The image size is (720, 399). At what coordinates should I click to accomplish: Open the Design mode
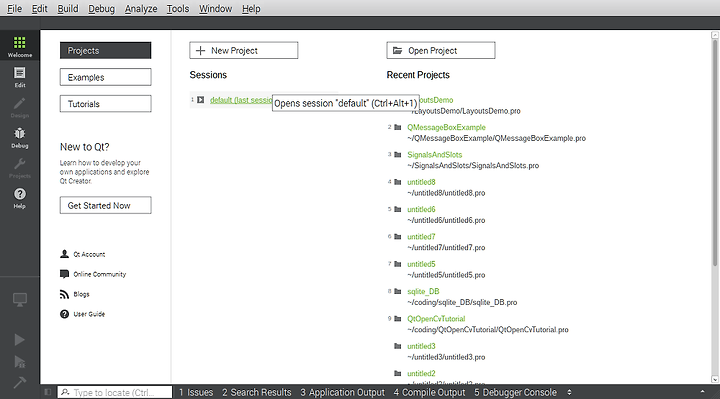pyautogui.click(x=20, y=107)
